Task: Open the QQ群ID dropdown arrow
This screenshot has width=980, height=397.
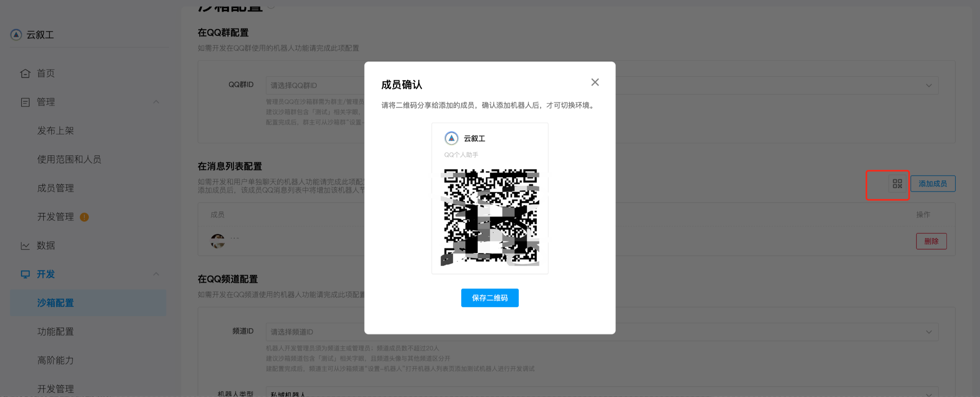Action: tap(929, 86)
